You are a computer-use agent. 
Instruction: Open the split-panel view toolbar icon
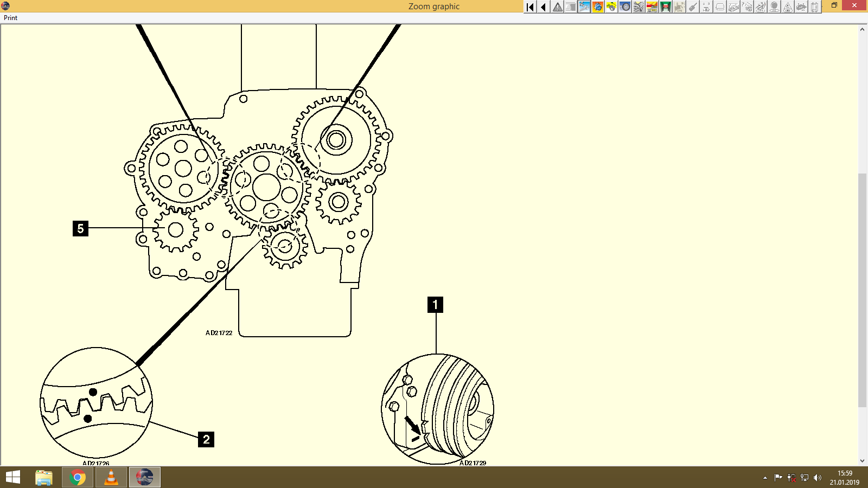(570, 7)
